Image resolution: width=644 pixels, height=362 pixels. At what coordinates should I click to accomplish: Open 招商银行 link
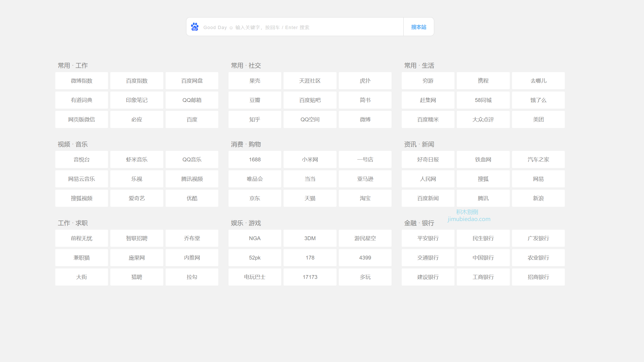click(x=538, y=277)
